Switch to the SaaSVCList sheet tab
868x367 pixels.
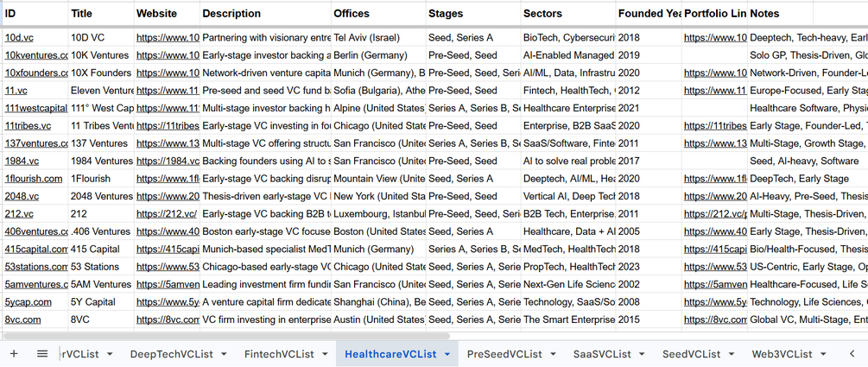point(602,354)
